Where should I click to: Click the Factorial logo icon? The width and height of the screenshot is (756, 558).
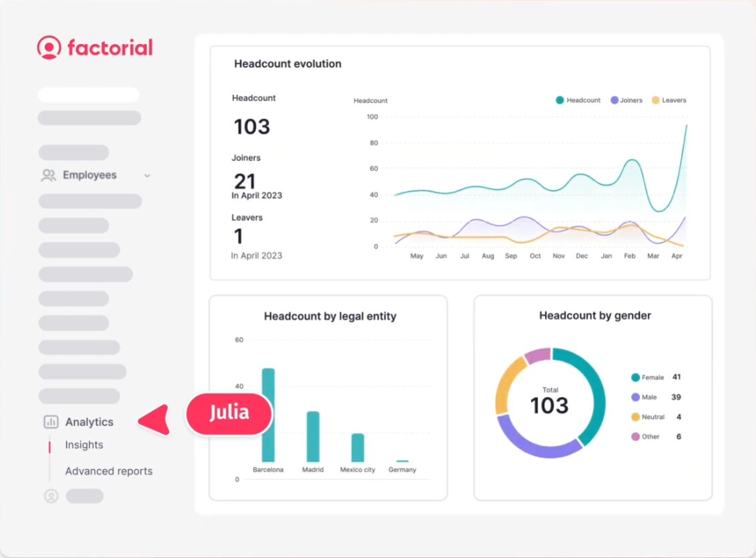point(49,47)
